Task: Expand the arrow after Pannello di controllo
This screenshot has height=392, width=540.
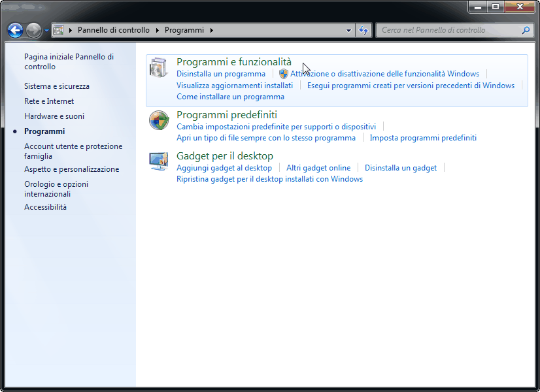Action: tap(157, 30)
